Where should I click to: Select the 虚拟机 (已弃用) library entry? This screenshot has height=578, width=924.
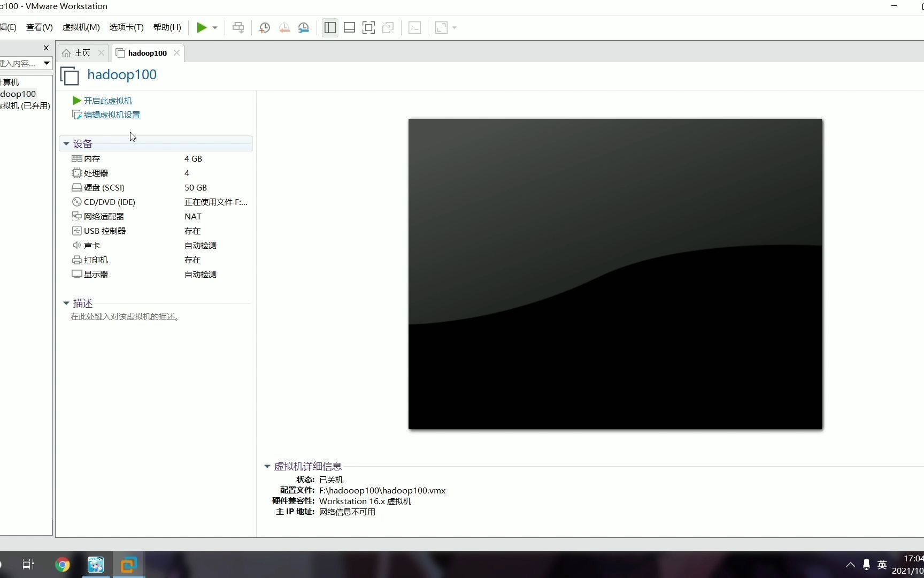[x=25, y=105]
